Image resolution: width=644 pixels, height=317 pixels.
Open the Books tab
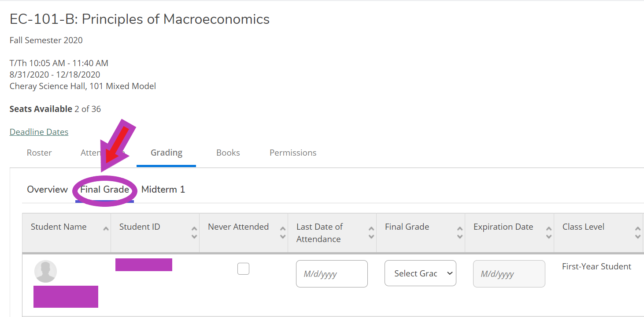(x=228, y=153)
